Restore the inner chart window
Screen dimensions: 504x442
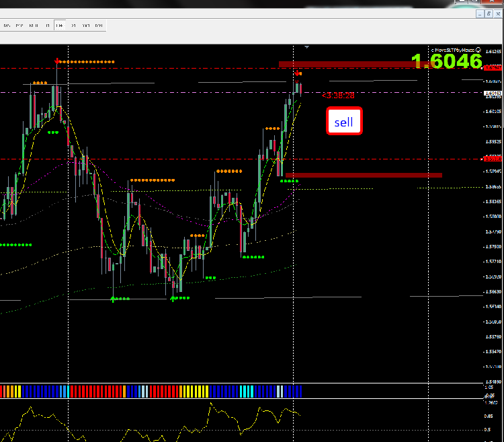coord(489,14)
